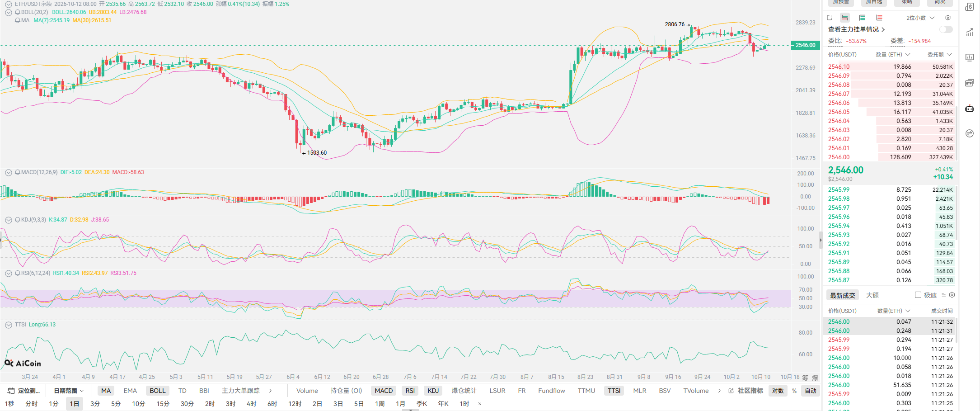Toggle the 对数 logarithmic scale button
This screenshot has height=411, width=980.
point(778,391)
